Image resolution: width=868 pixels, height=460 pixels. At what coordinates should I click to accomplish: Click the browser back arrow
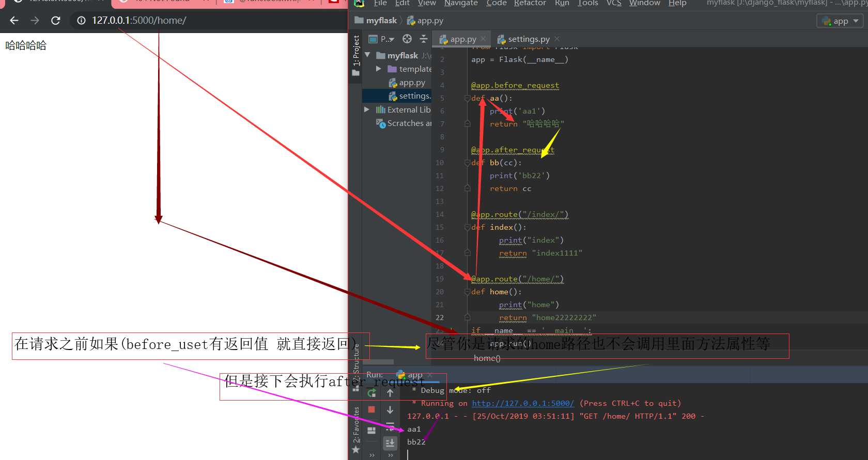click(14, 20)
